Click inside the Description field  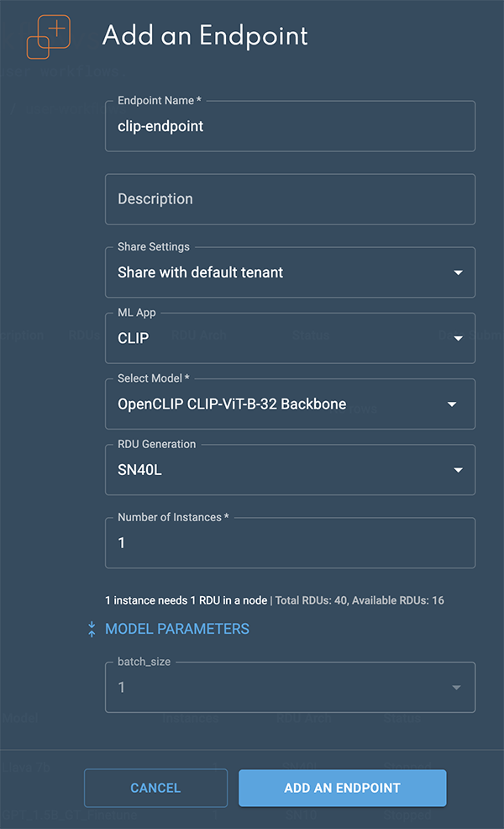pyautogui.click(x=290, y=199)
